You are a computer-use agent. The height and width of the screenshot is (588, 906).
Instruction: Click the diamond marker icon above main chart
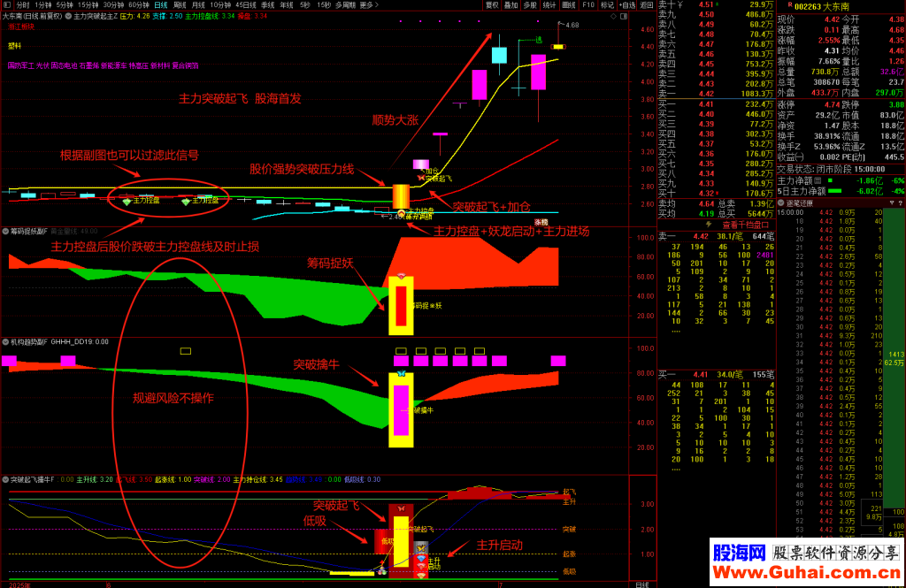614,16
